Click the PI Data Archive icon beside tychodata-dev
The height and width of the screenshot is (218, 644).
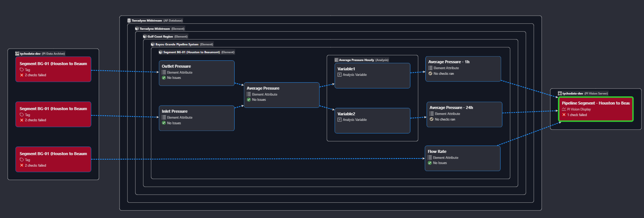(x=17, y=54)
